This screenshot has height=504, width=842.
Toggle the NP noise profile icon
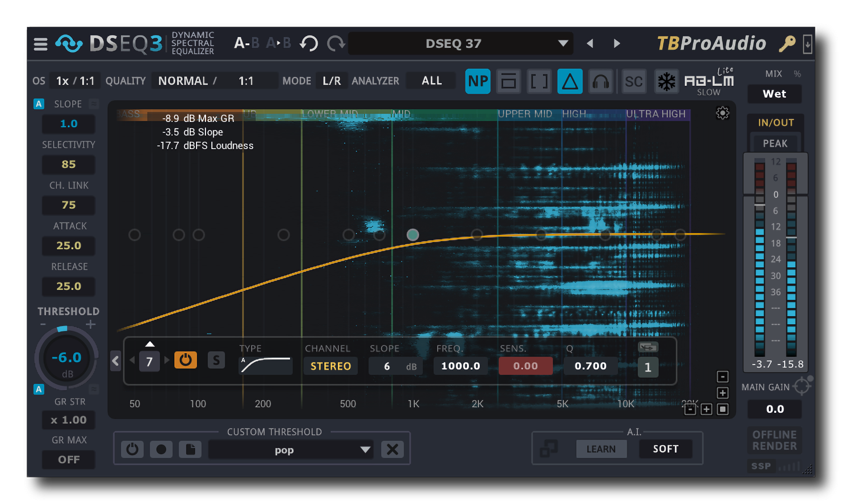click(477, 81)
